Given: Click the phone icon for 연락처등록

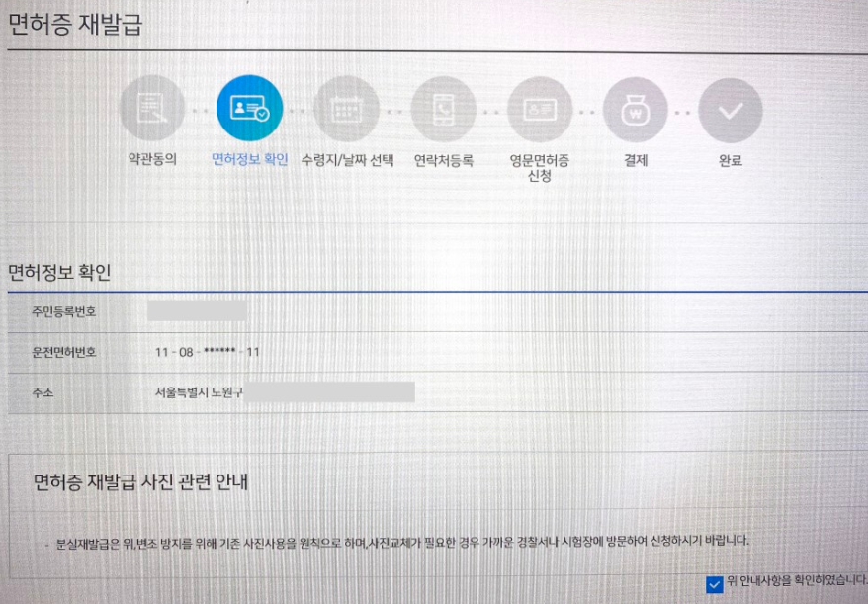Looking at the screenshot, I should point(444,109).
